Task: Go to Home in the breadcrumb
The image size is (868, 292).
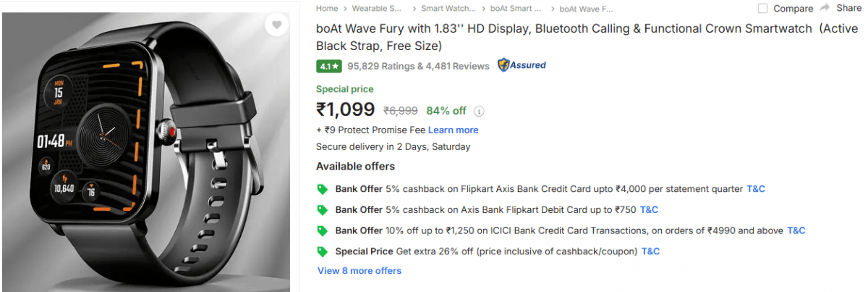Action: pos(327,9)
